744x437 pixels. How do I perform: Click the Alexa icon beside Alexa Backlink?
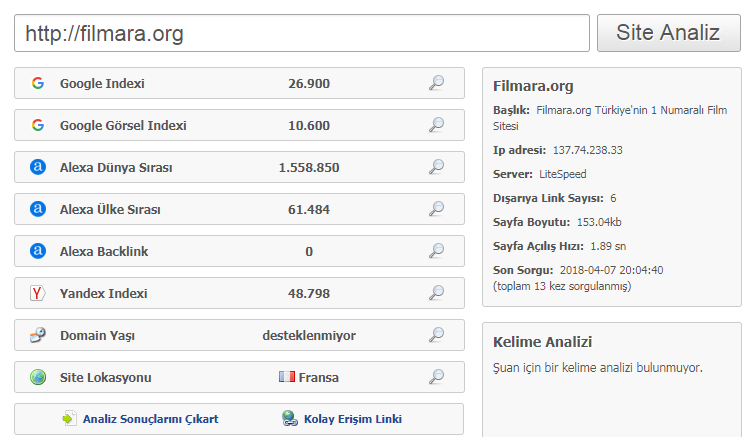[x=38, y=251]
